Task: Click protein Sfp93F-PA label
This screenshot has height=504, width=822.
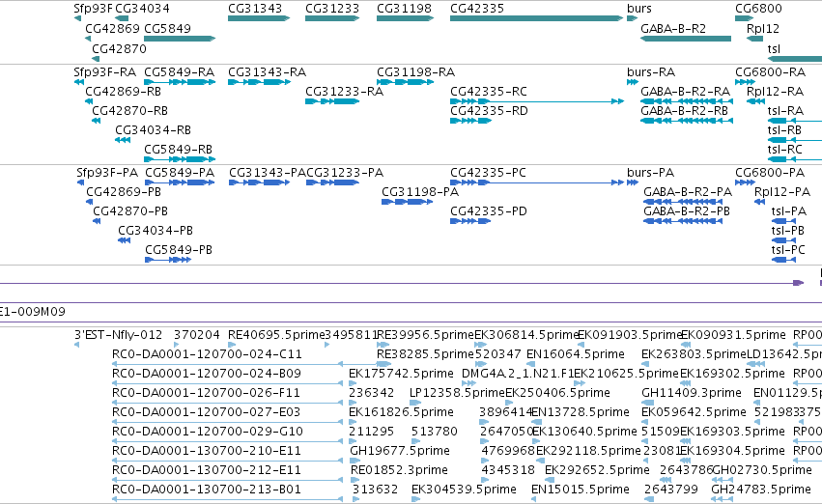Action: [x=107, y=173]
